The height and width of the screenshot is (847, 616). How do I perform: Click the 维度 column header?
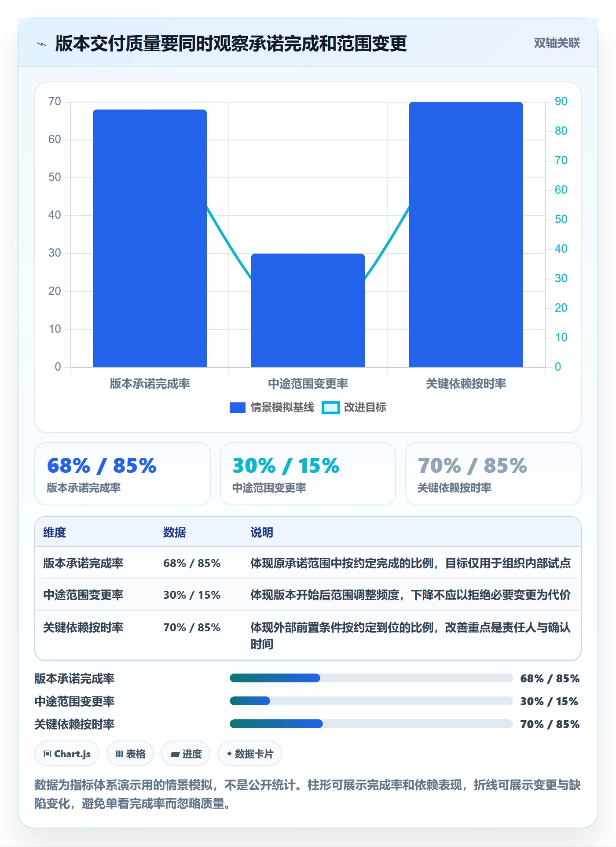tap(55, 532)
